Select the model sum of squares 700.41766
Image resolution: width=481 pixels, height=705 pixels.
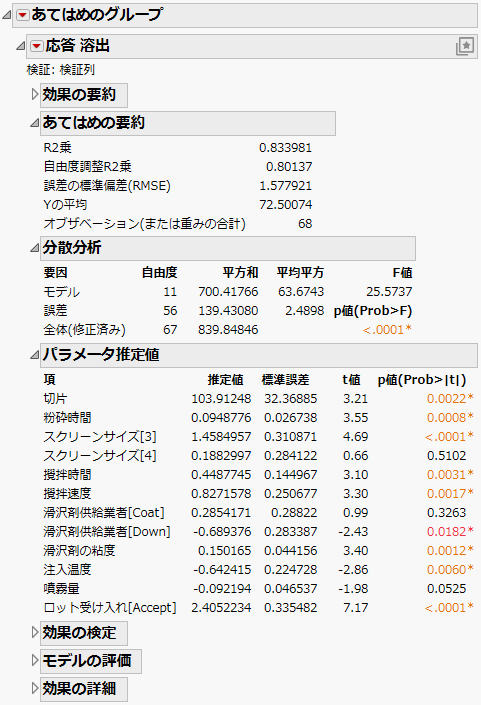(x=228, y=292)
